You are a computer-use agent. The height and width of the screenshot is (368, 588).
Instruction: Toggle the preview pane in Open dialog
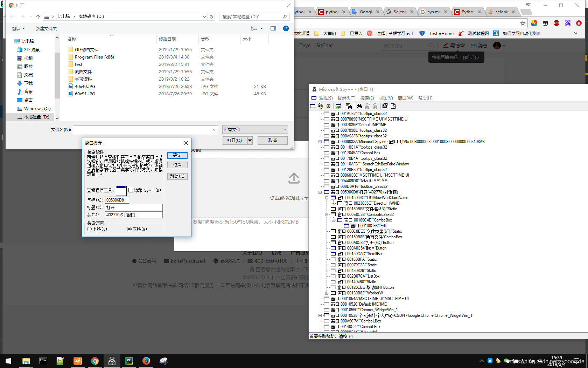pos(273,28)
